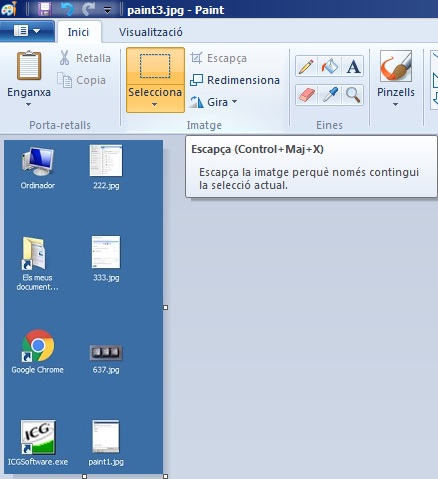Select the Color picker eyedropper tool
438x479 pixels.
point(330,95)
